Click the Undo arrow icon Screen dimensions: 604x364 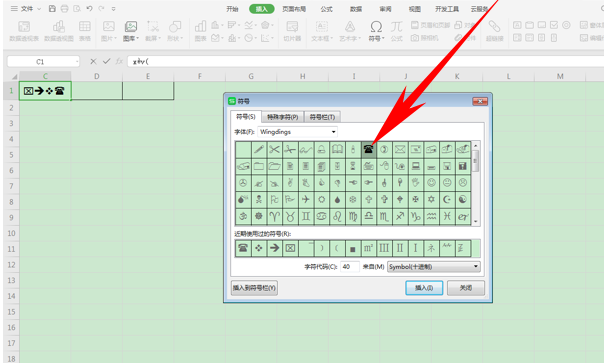[x=89, y=8]
